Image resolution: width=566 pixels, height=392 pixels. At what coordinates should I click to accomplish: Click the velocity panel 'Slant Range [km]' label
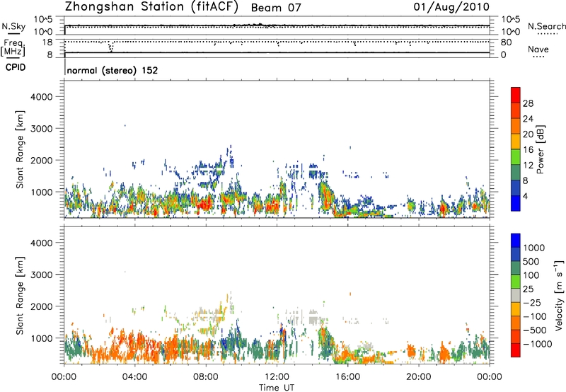[20, 296]
